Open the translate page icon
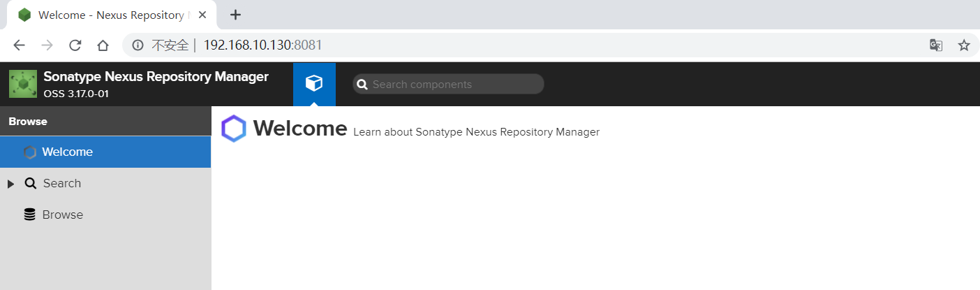Image resolution: width=980 pixels, height=290 pixels. coord(936,45)
